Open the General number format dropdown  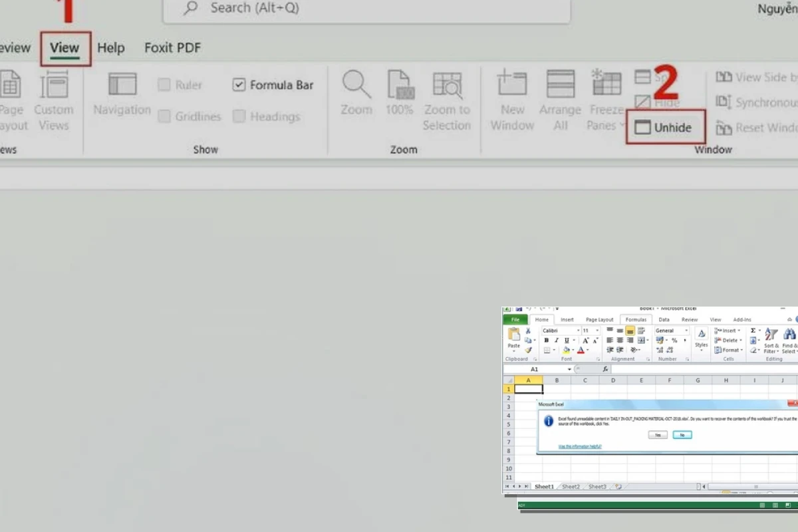pos(686,331)
